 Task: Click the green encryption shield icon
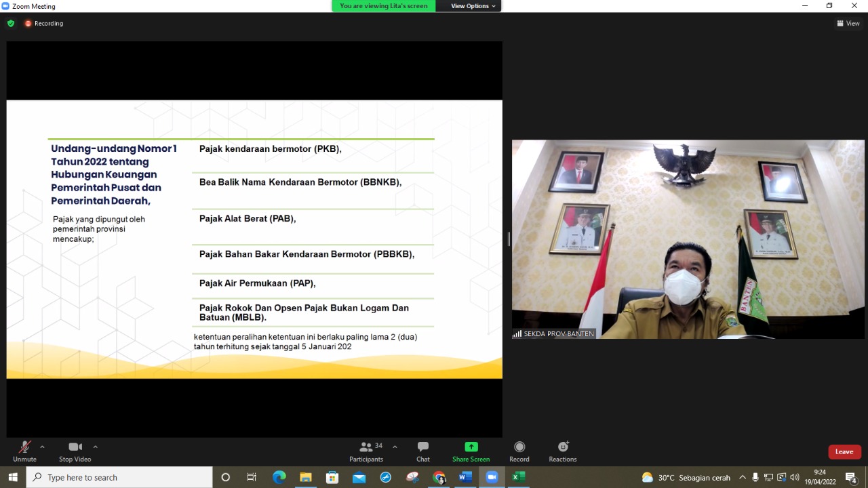(11, 23)
